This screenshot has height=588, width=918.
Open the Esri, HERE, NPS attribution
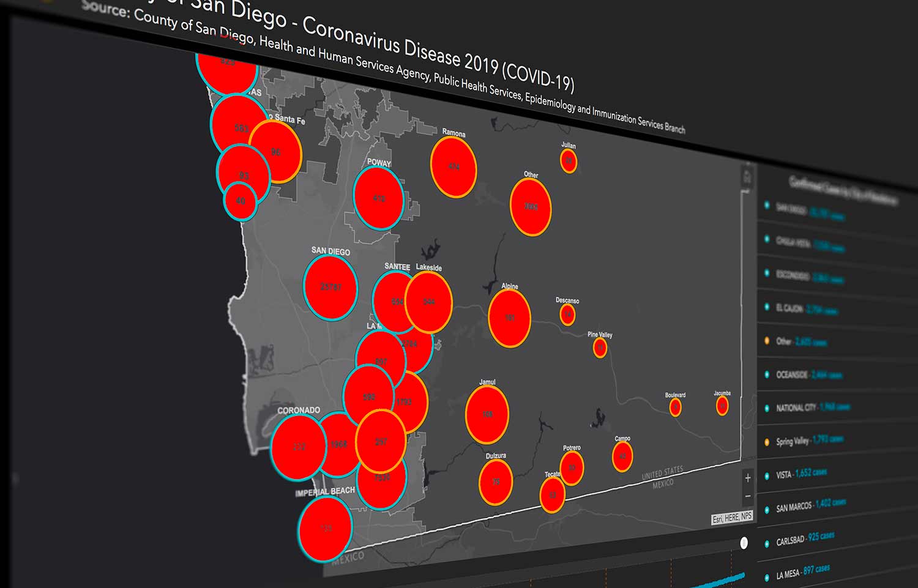(x=732, y=518)
